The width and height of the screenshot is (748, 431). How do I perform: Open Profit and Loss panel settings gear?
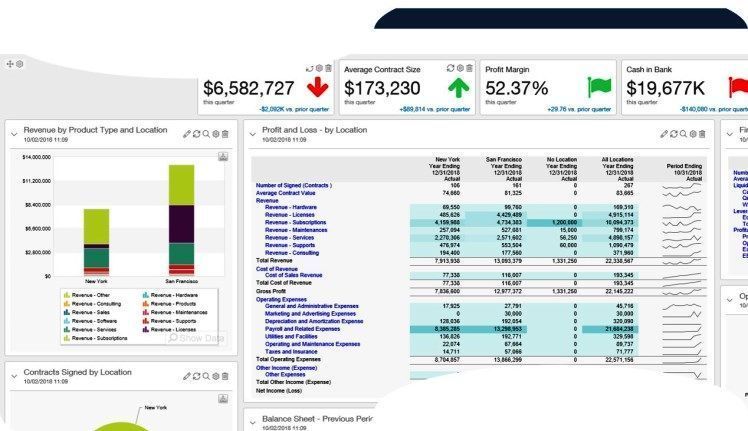[x=693, y=134]
